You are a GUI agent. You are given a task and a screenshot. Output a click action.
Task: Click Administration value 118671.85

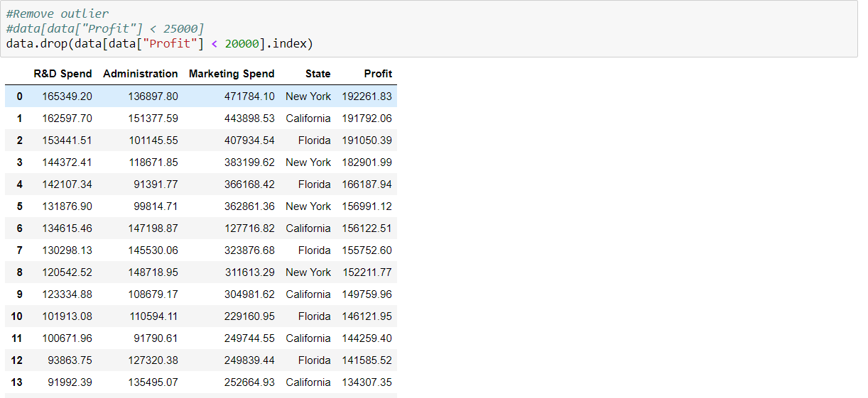click(153, 162)
